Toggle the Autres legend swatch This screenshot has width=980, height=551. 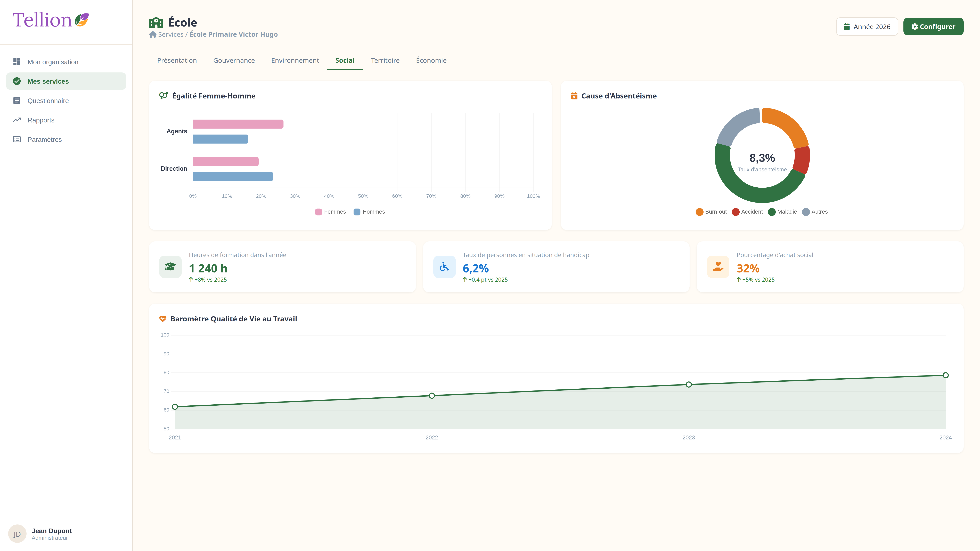(x=806, y=212)
